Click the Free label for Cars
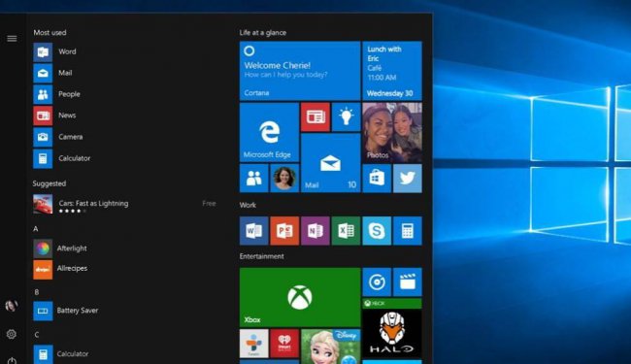This screenshot has height=364, width=631. tap(209, 204)
